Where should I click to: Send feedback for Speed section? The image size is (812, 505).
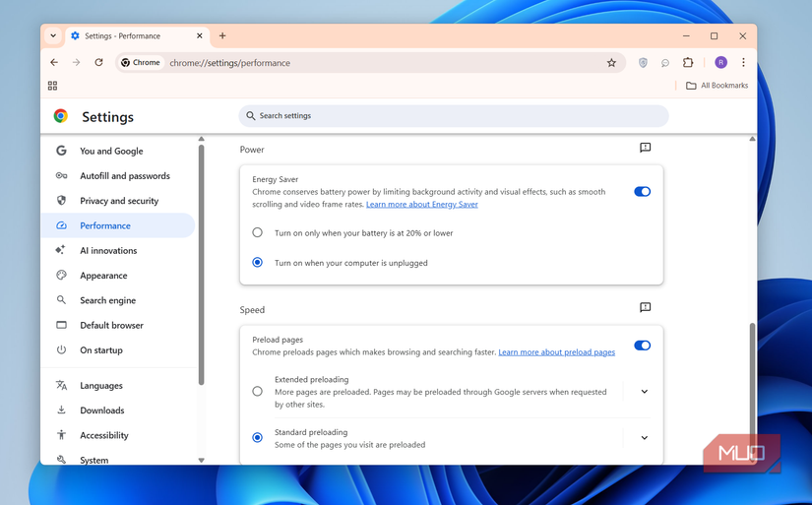(x=645, y=308)
